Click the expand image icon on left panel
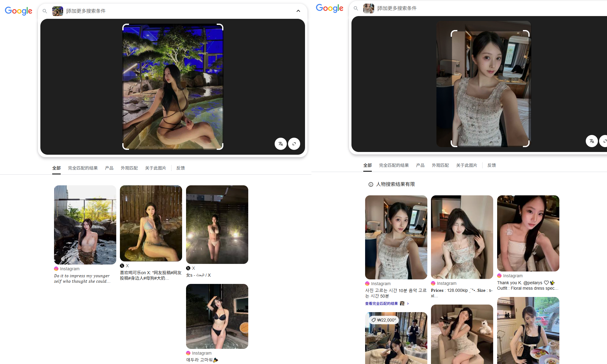This screenshot has width=607, height=364. click(x=294, y=144)
